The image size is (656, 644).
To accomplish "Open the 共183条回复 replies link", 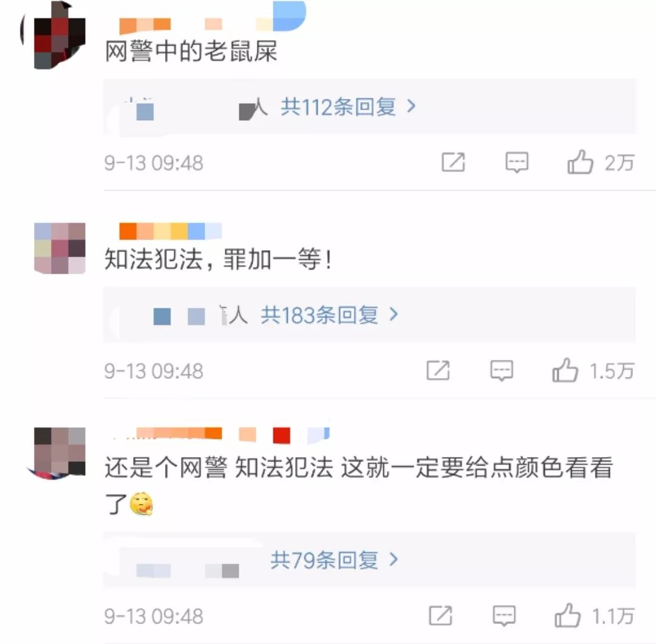I will click(319, 315).
